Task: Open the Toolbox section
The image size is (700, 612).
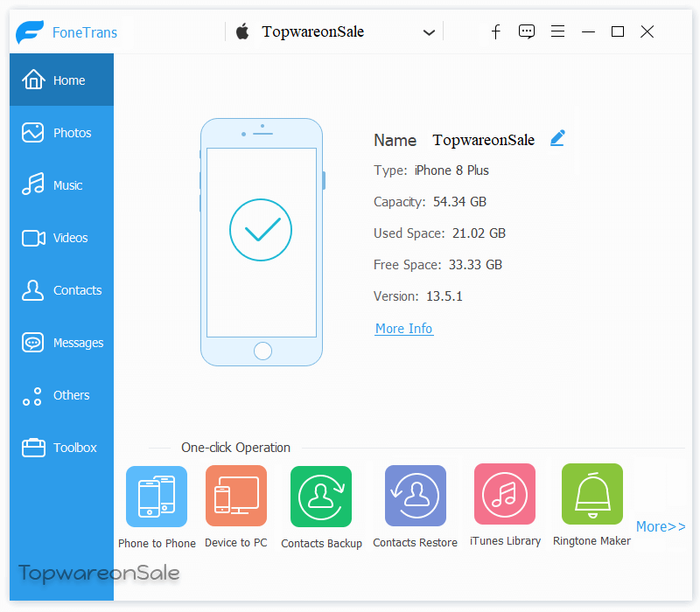Action: (61, 448)
